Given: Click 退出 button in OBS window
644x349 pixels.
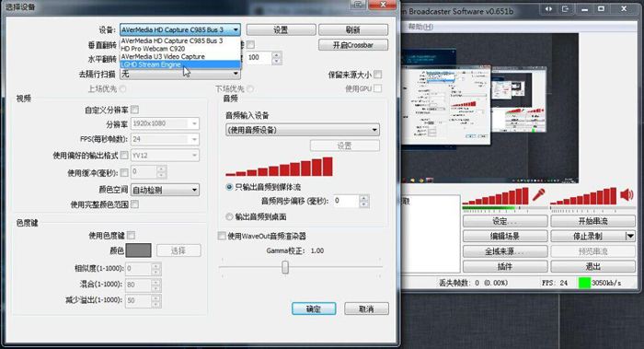Looking at the screenshot, I should pos(593,266).
